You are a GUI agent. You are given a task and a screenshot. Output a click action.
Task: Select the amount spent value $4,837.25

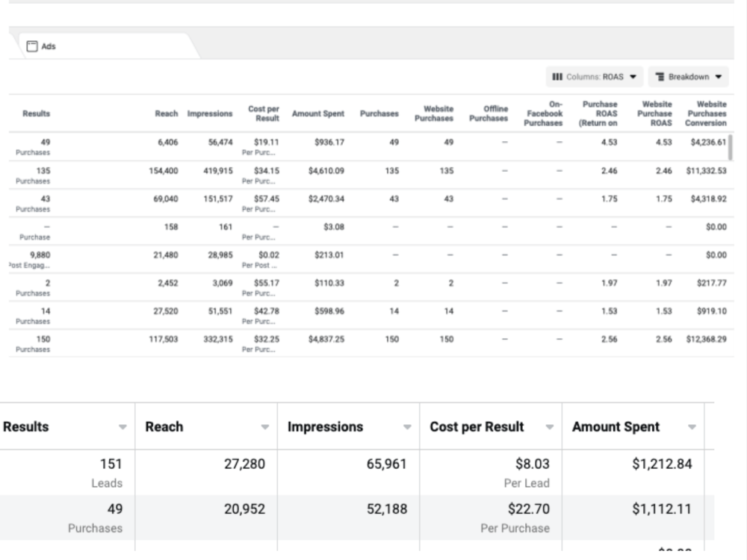coord(326,339)
